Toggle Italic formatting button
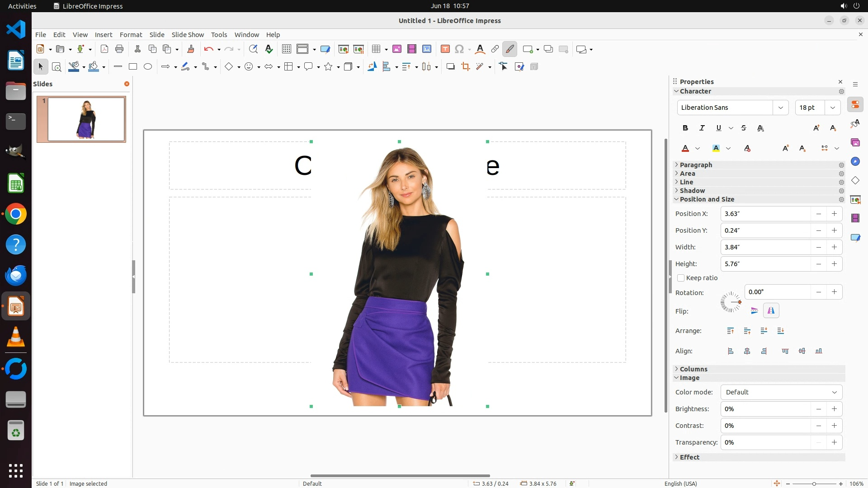 click(702, 128)
